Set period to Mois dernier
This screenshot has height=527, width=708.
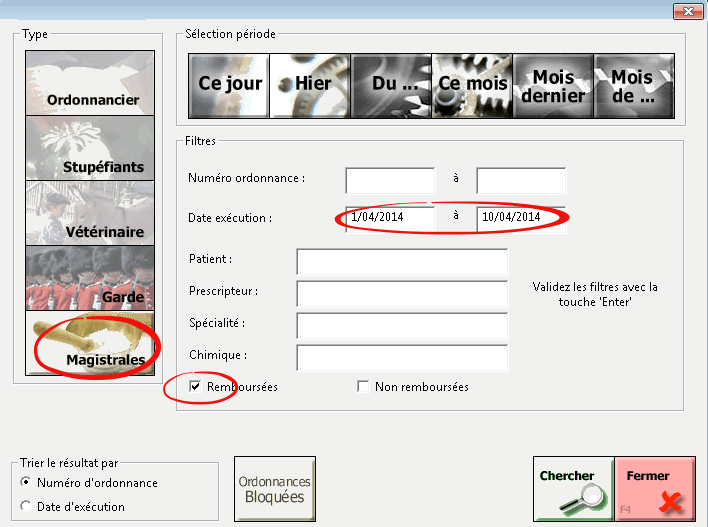[553, 86]
